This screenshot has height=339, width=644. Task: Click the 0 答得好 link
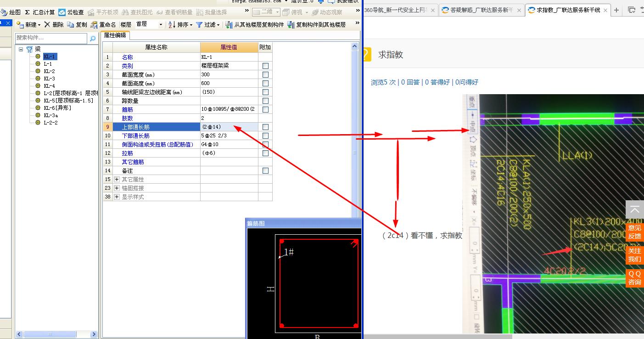tap(437, 82)
